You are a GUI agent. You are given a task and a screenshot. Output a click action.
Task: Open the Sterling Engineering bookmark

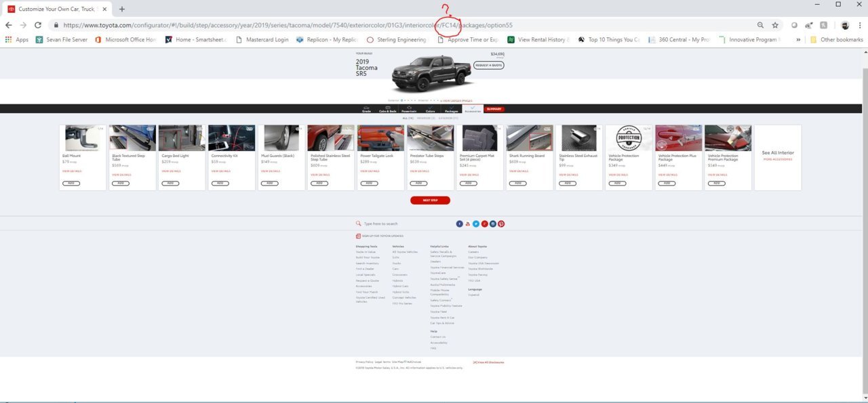click(x=397, y=40)
